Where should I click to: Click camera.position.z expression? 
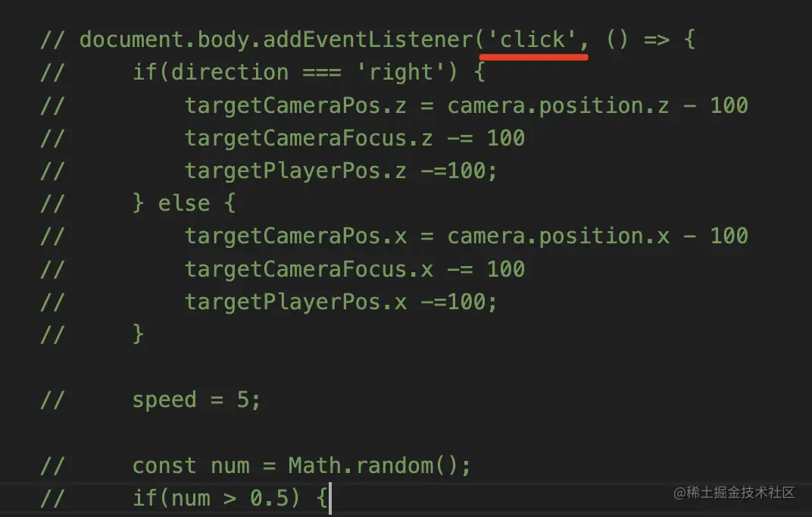point(558,105)
